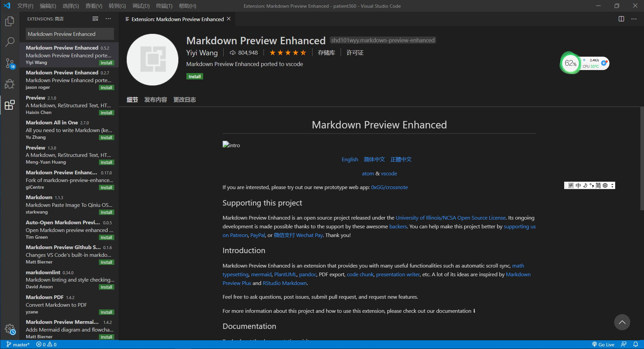Viewport: 644px width, 349px height.
Task: Open the 0xGG/crossnote link
Action: pos(389,187)
